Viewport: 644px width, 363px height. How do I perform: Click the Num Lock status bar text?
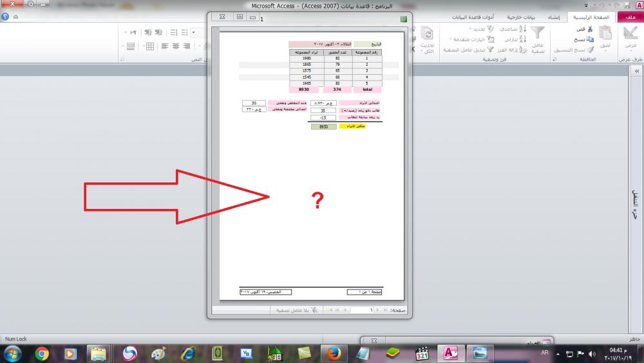16,338
